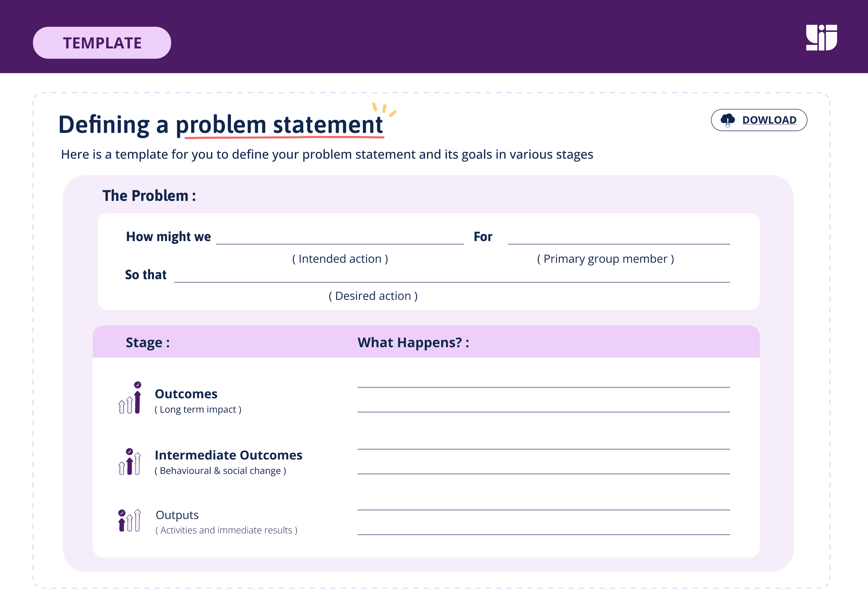
Task: Click the TEMPLATE pill button
Action: 102,43
